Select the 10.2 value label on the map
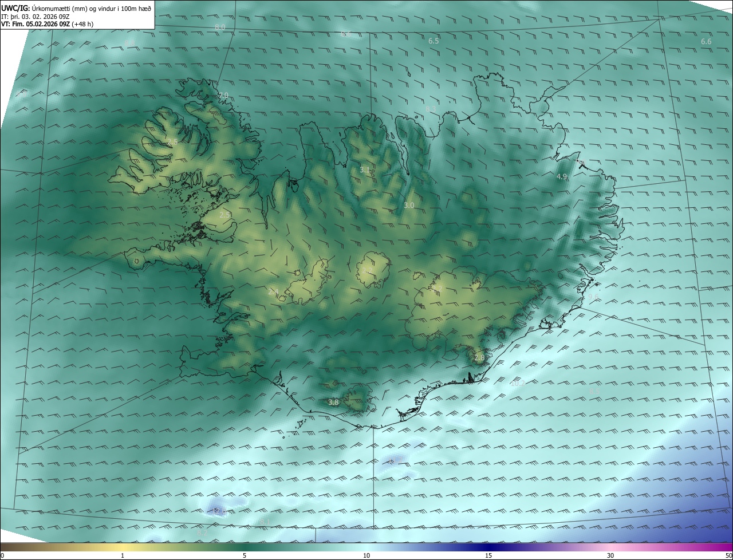This screenshot has height=560, width=733. click(x=517, y=384)
